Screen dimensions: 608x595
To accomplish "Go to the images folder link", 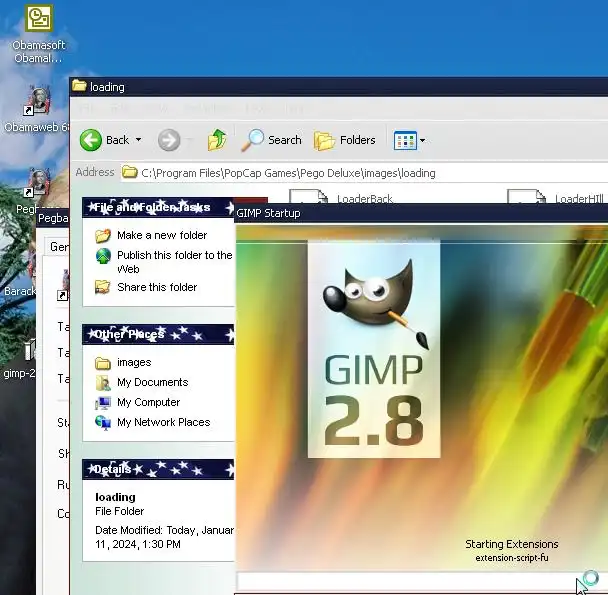I will pos(134,362).
